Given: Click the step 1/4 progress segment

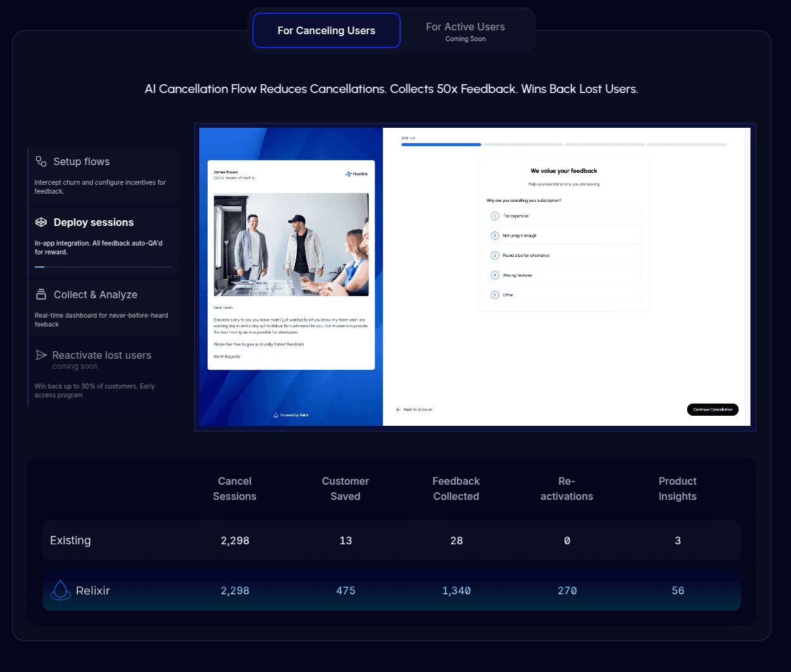Looking at the screenshot, I should click(x=441, y=145).
